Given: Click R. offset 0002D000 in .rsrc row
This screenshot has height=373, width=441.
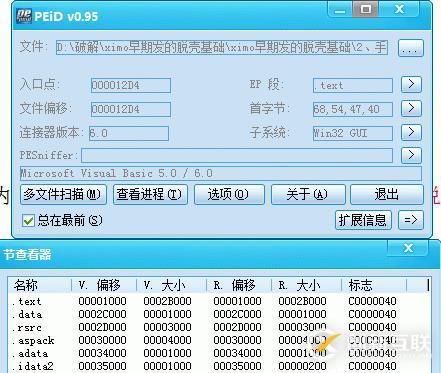Looking at the screenshot, I should click(237, 327).
